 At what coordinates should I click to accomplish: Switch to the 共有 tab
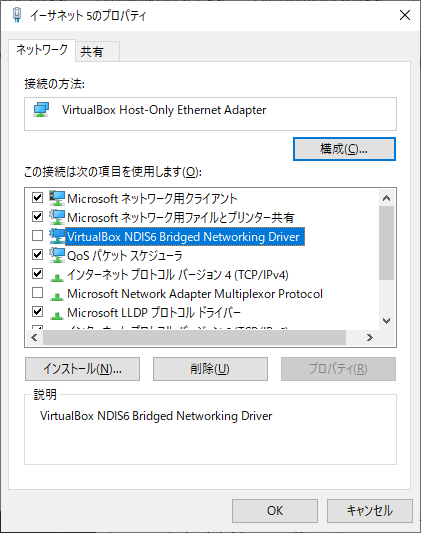tap(97, 52)
